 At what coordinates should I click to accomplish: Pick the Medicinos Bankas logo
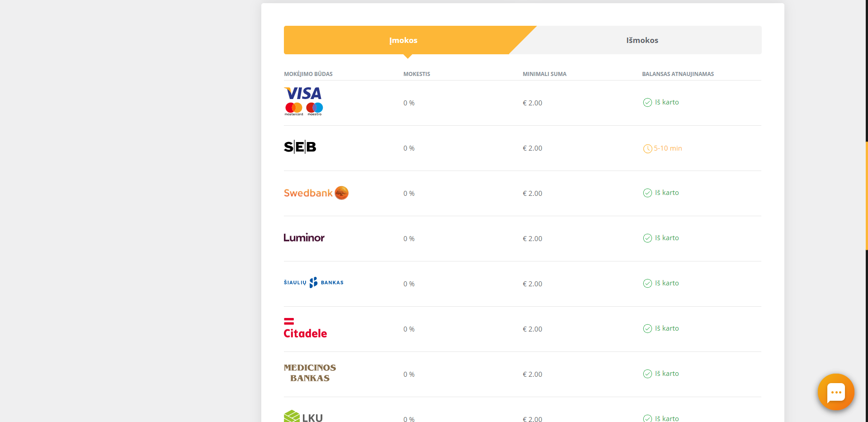click(310, 373)
